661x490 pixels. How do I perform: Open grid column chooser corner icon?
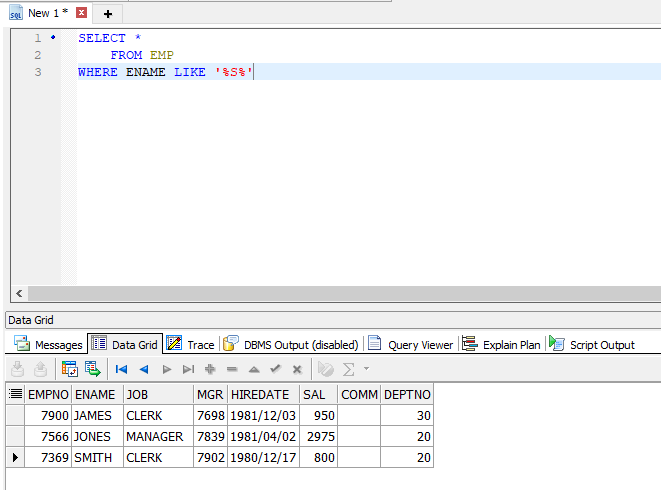[x=16, y=394]
